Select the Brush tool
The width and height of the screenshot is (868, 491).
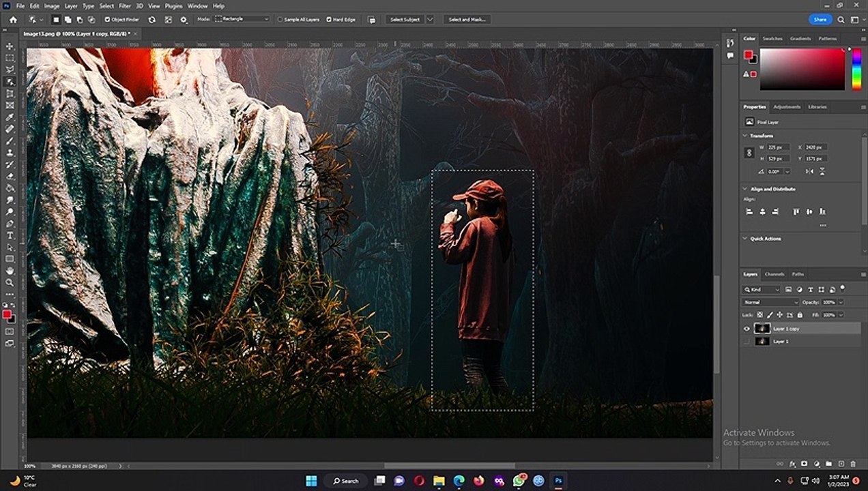pyautogui.click(x=10, y=141)
